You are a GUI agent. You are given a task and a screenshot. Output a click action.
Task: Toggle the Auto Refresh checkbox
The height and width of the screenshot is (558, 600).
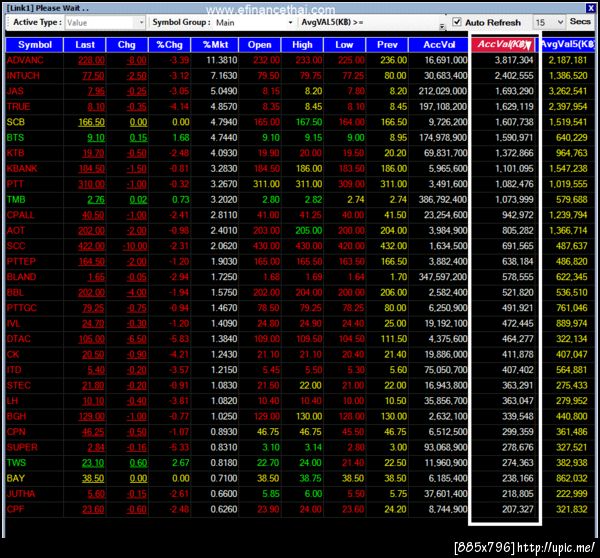(457, 22)
